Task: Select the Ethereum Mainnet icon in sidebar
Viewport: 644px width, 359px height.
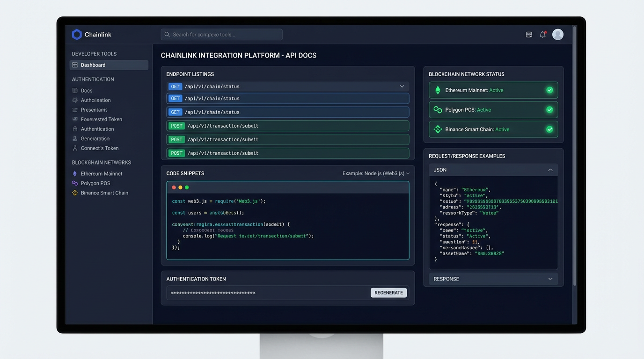Action: (x=75, y=173)
